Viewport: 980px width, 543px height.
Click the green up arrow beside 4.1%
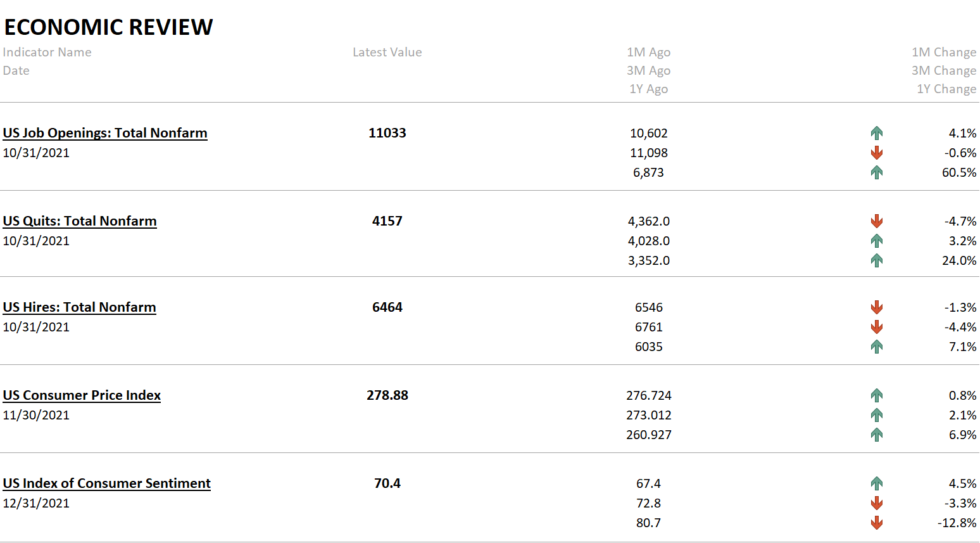pyautogui.click(x=877, y=133)
